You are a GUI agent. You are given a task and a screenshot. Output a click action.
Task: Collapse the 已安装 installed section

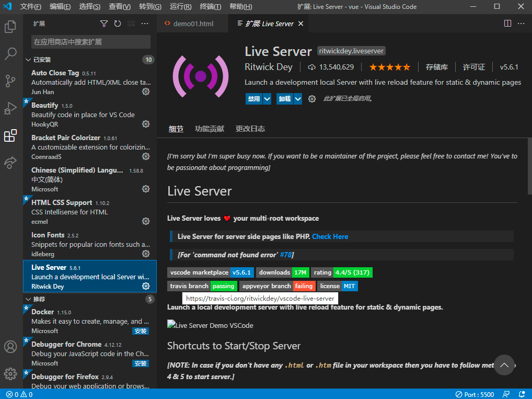[x=28, y=60]
